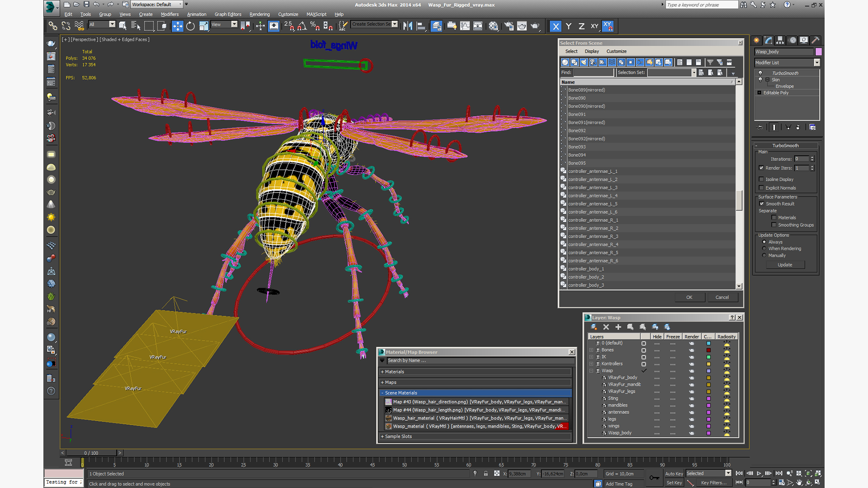Image resolution: width=868 pixels, height=488 pixels.
Task: Expand the Kontrollers layer
Action: pyautogui.click(x=591, y=364)
